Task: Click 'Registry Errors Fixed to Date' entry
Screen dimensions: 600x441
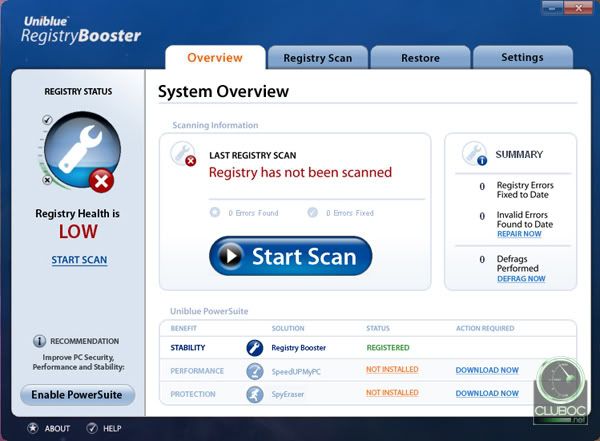Action: tap(525, 190)
